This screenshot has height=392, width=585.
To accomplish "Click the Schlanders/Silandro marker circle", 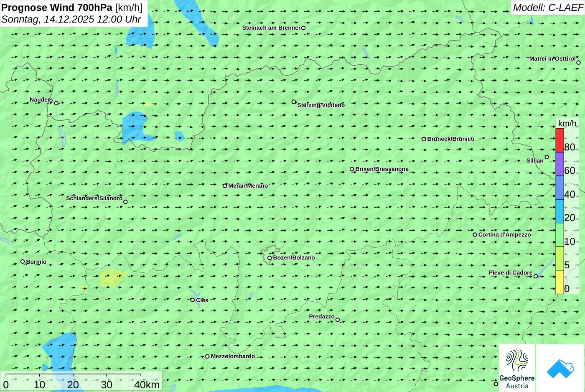I will [125, 202].
